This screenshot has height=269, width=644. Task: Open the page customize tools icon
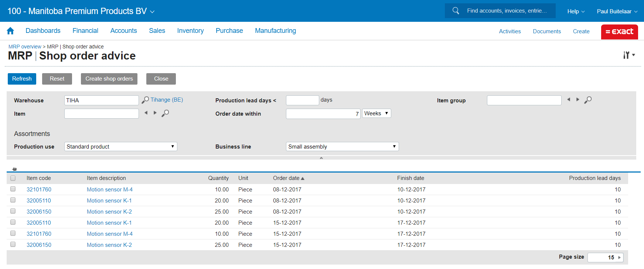(x=628, y=55)
